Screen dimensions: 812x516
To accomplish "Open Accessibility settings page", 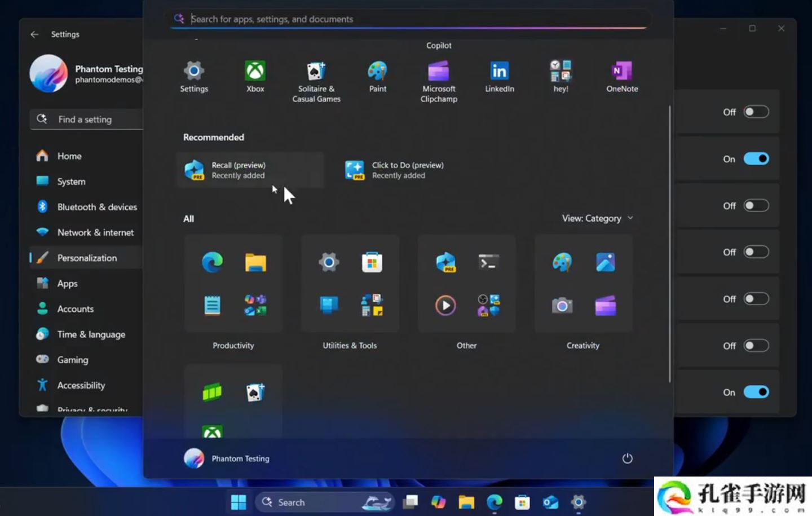I will (x=86, y=385).
